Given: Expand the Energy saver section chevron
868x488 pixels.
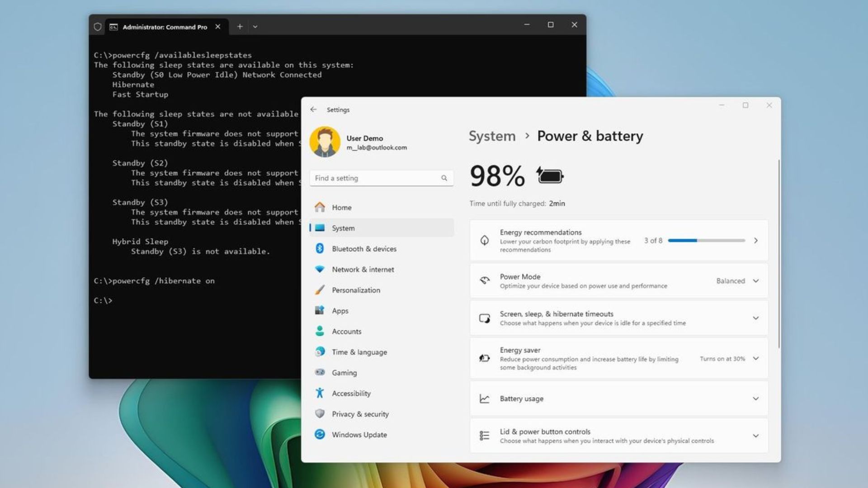Looking at the screenshot, I should coord(755,358).
